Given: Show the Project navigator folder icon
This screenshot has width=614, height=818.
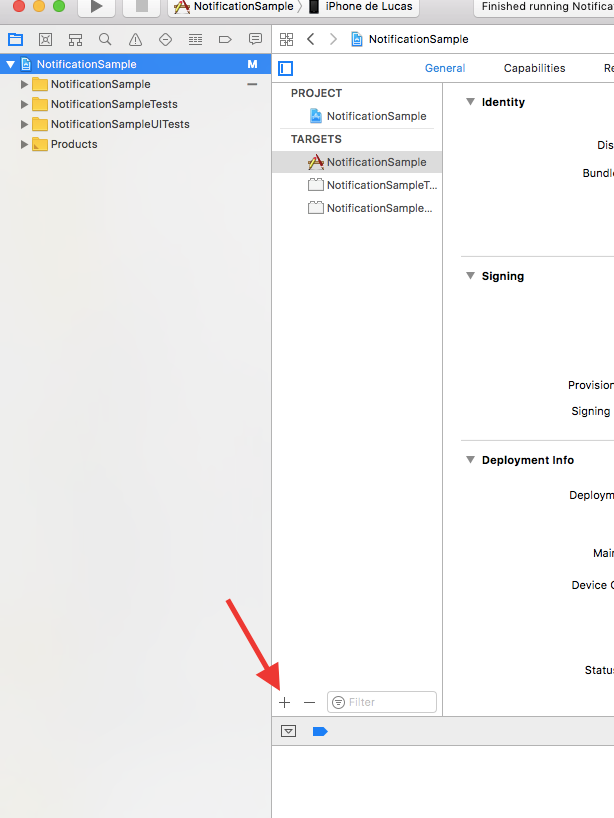Looking at the screenshot, I should pos(16,39).
